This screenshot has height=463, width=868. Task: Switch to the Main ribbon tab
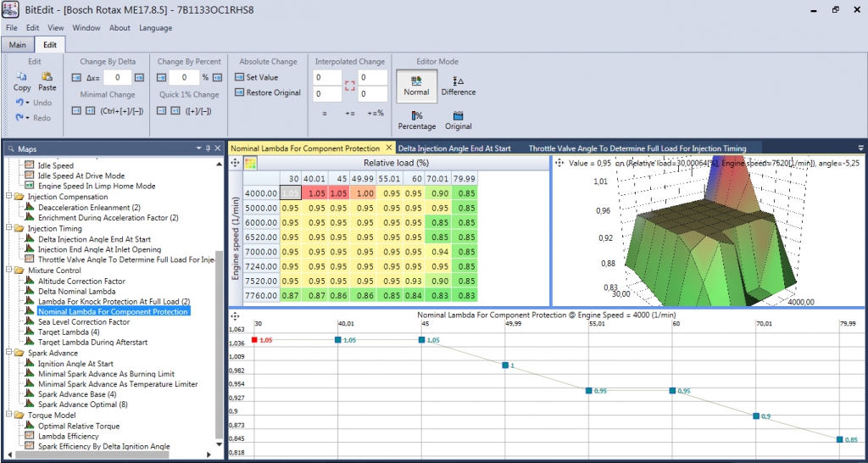point(18,45)
